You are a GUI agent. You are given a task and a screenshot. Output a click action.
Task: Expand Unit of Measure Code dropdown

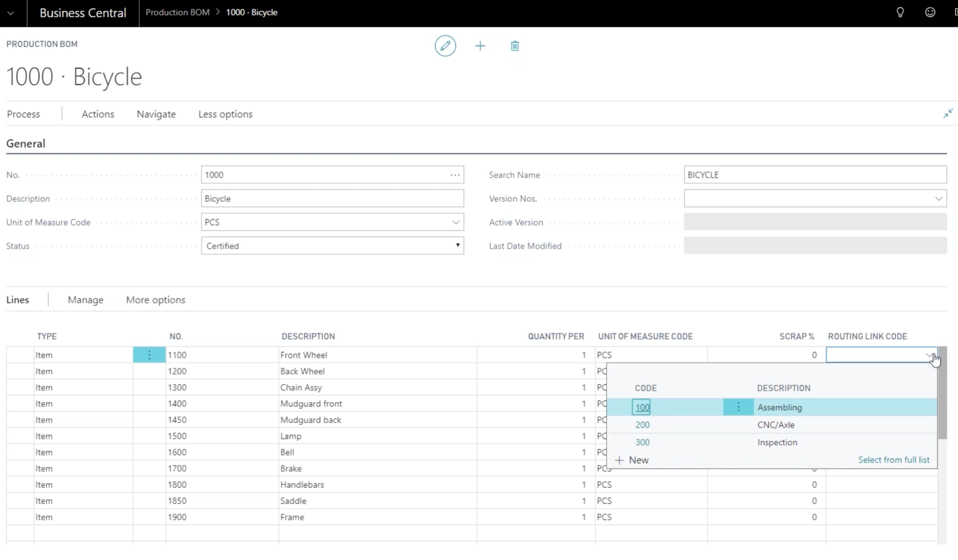tap(456, 222)
